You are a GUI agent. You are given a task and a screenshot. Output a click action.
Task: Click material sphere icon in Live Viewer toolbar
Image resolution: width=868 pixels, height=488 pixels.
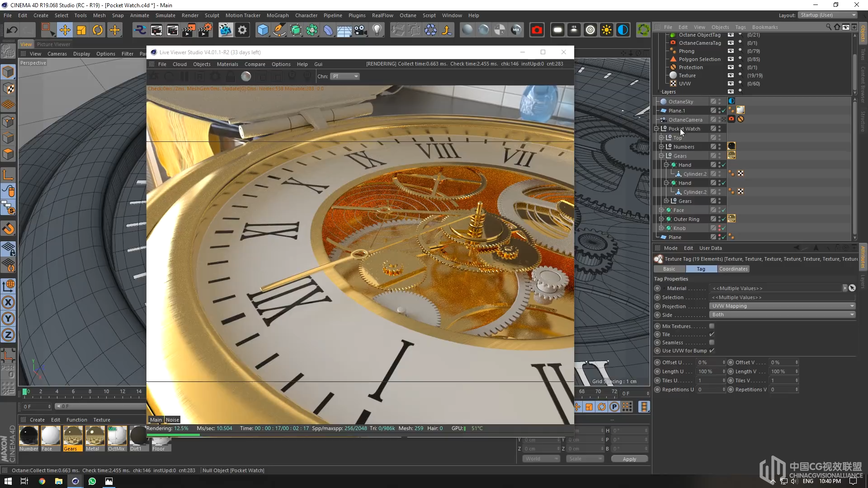pyautogui.click(x=246, y=76)
